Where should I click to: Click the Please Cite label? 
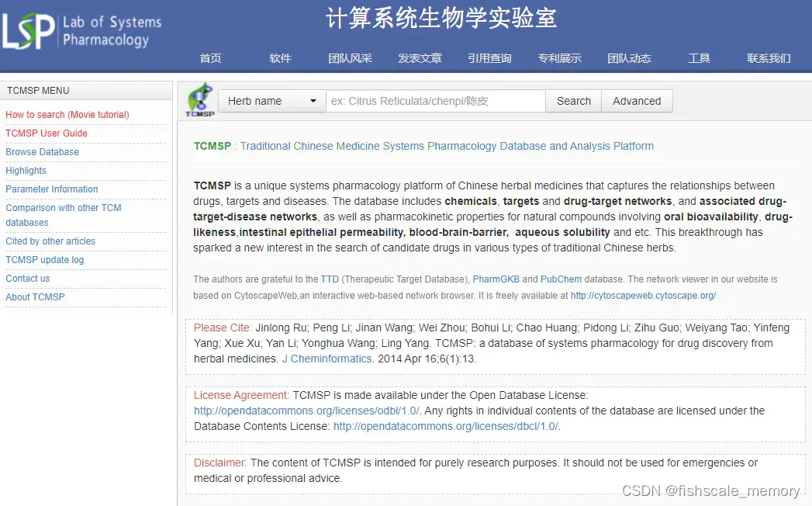tap(222, 328)
